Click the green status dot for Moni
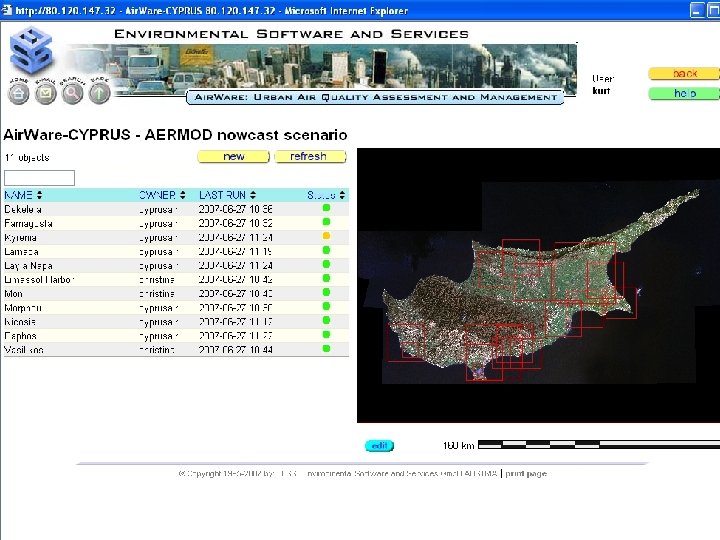Screen dimensions: 720x540 tap(326, 292)
